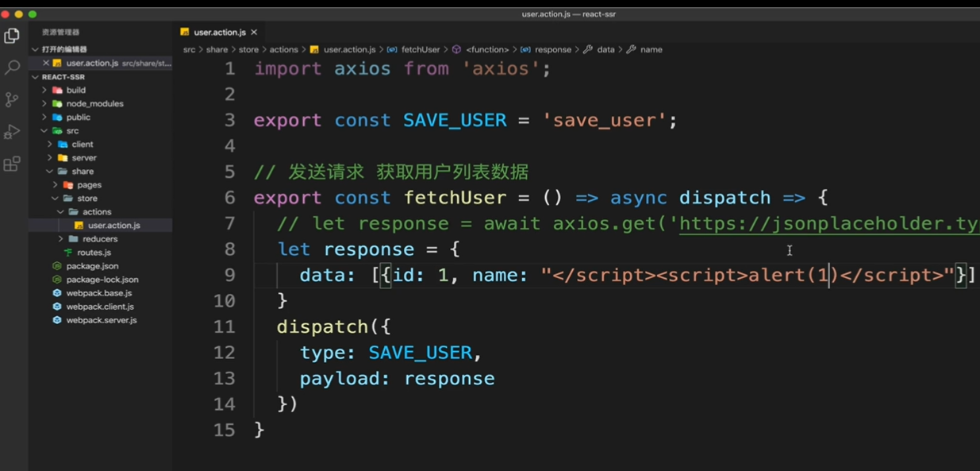Click the package.json file icon
Screen dimensions: 980x471
click(57, 266)
